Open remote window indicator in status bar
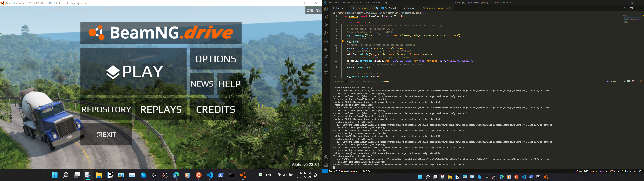 [325, 171]
